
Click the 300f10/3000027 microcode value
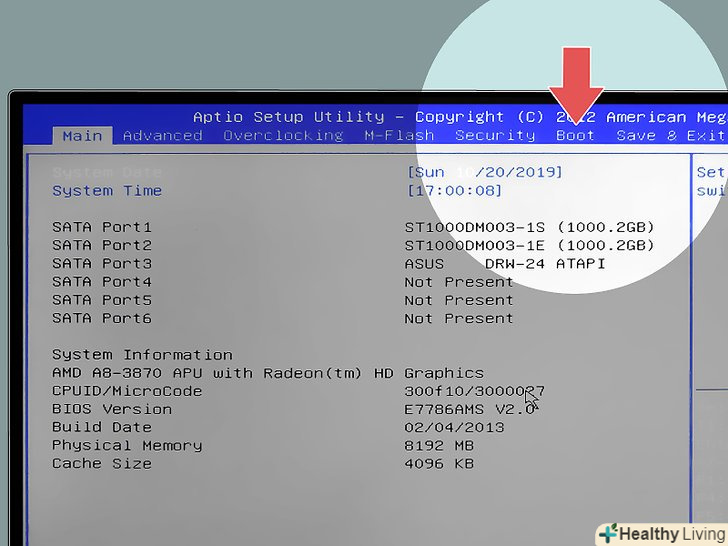(474, 391)
